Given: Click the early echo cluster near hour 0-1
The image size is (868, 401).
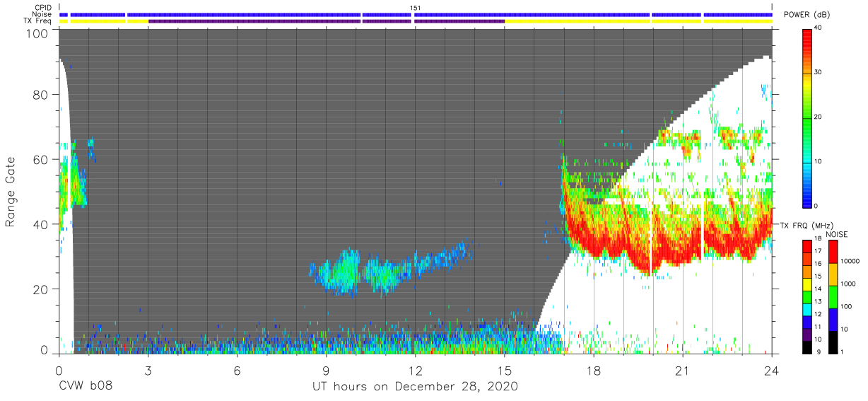Looking at the screenshot, I should (x=74, y=182).
